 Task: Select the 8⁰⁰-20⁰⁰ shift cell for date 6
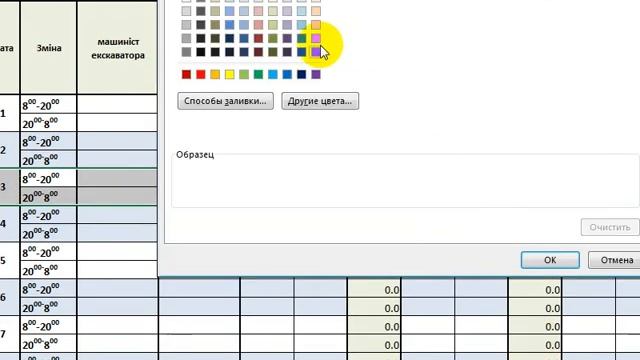[49, 288]
